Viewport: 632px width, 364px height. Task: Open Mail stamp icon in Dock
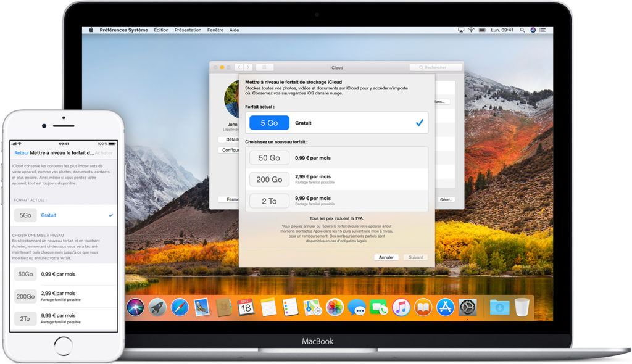tap(202, 308)
